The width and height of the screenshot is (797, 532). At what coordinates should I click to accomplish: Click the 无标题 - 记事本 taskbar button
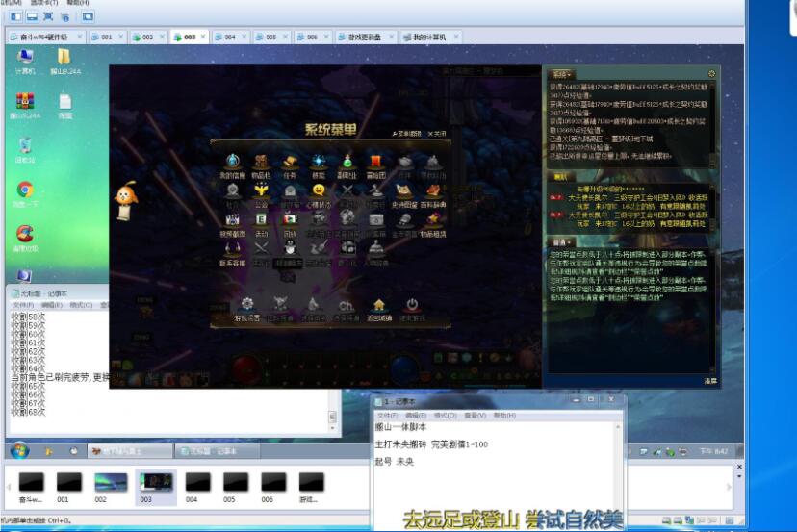pos(217,451)
